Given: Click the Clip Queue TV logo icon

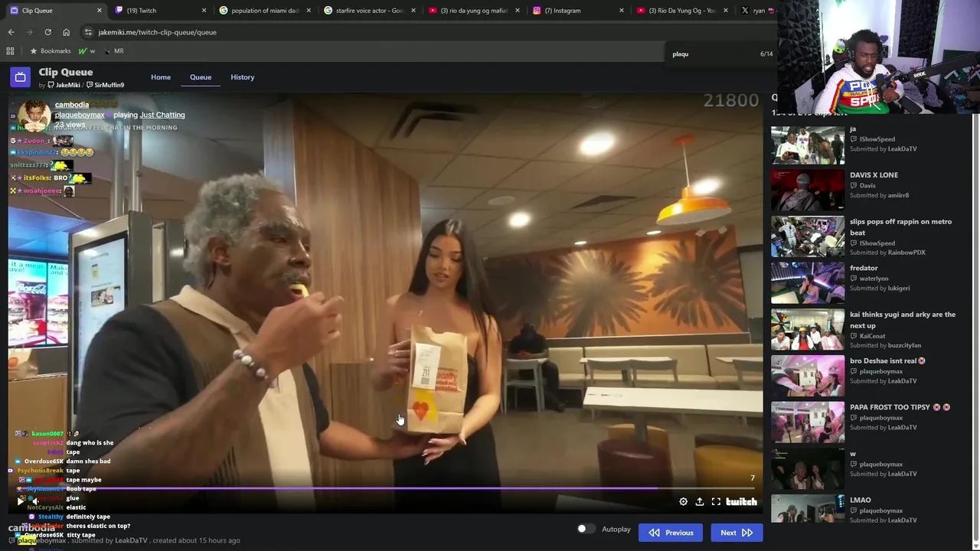Looking at the screenshot, I should (x=20, y=77).
